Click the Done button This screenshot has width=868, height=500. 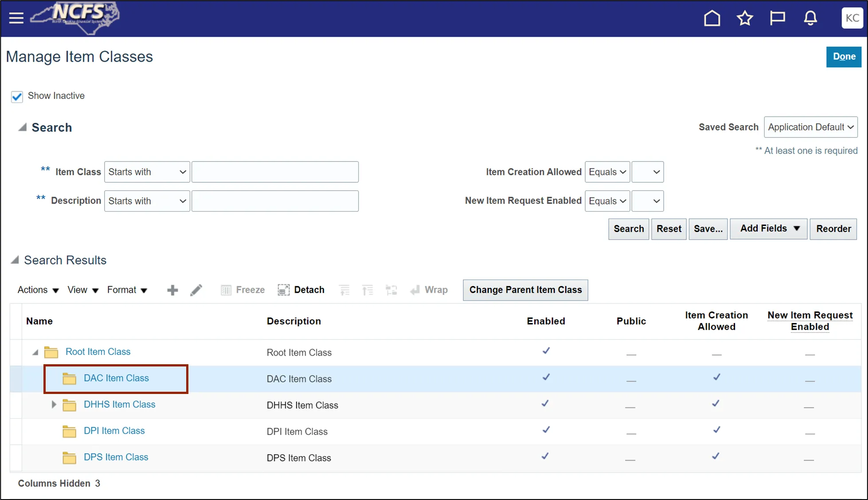pyautogui.click(x=844, y=57)
